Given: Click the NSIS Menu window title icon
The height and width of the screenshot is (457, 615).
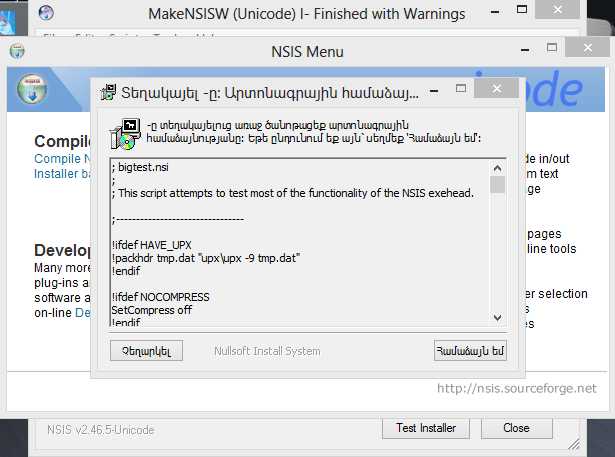Looking at the screenshot, I should [17, 51].
